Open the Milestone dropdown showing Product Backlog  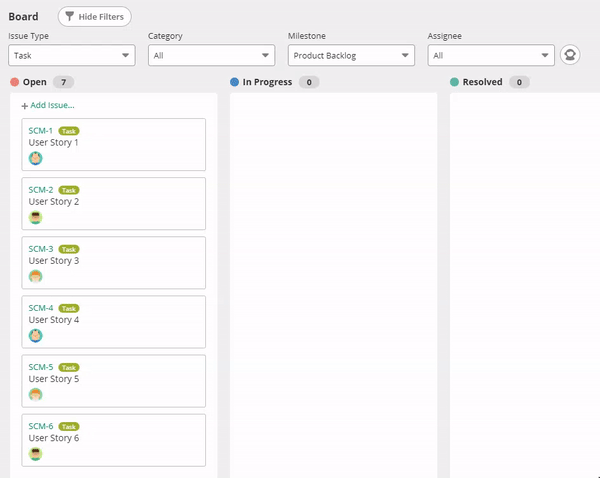(x=351, y=55)
